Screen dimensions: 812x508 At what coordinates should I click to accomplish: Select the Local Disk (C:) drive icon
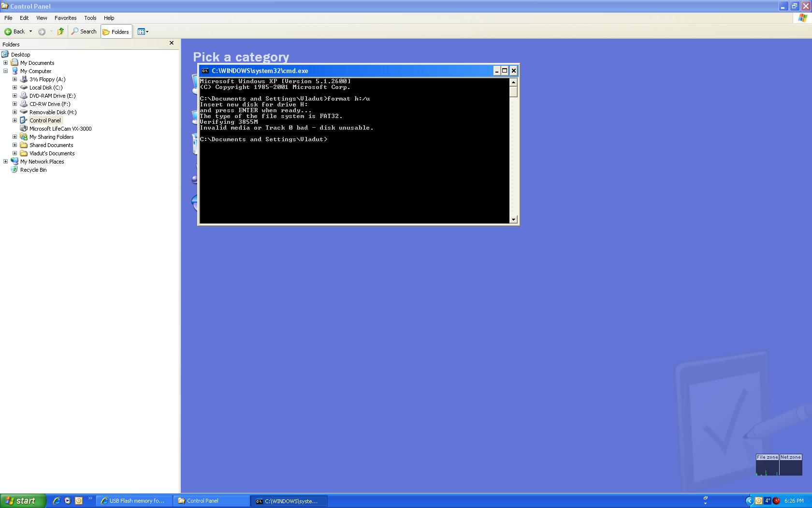pos(24,87)
